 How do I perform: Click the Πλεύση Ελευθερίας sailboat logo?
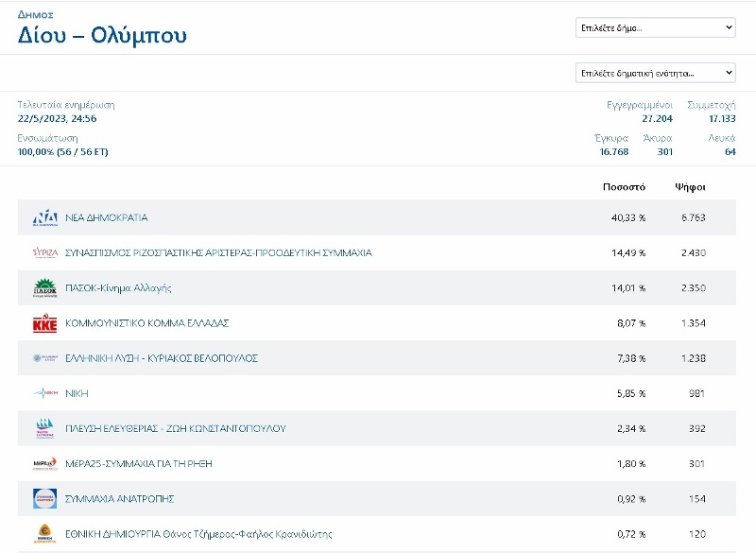[x=44, y=428]
